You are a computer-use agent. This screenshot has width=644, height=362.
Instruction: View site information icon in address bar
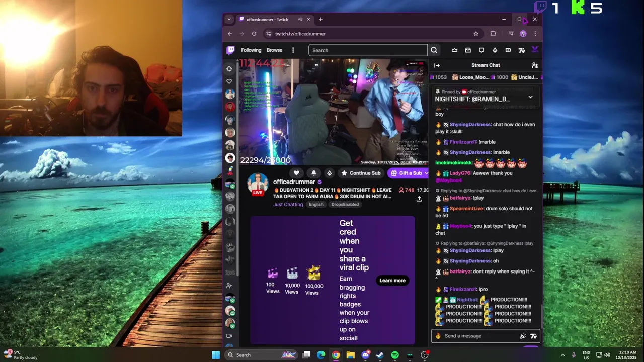[x=268, y=34]
